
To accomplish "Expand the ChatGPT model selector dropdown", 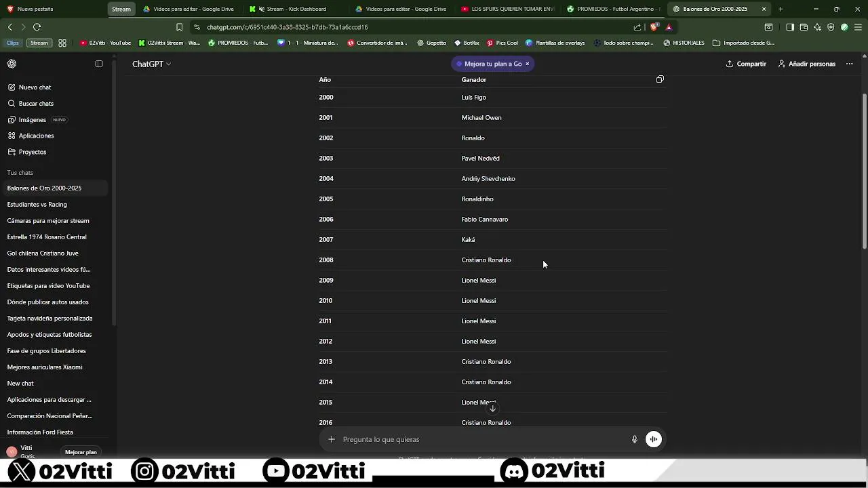I will pos(151,64).
